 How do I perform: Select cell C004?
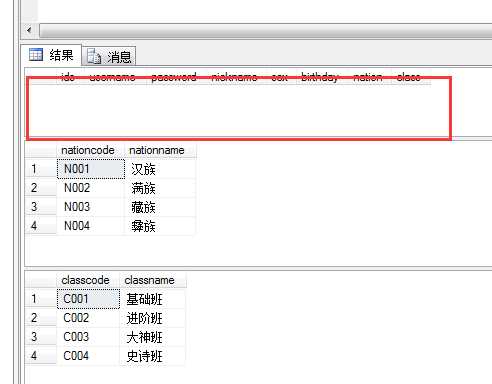[x=88, y=356]
